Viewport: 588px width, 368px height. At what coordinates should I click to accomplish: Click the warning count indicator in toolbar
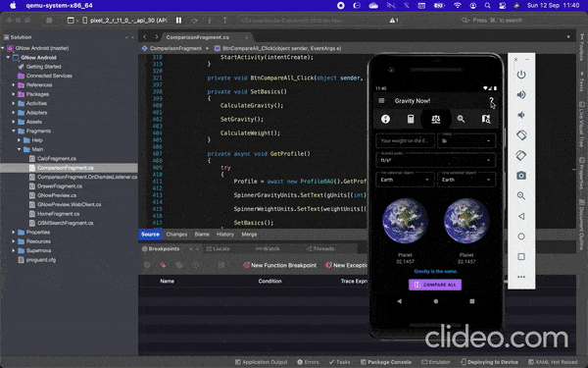point(394,21)
